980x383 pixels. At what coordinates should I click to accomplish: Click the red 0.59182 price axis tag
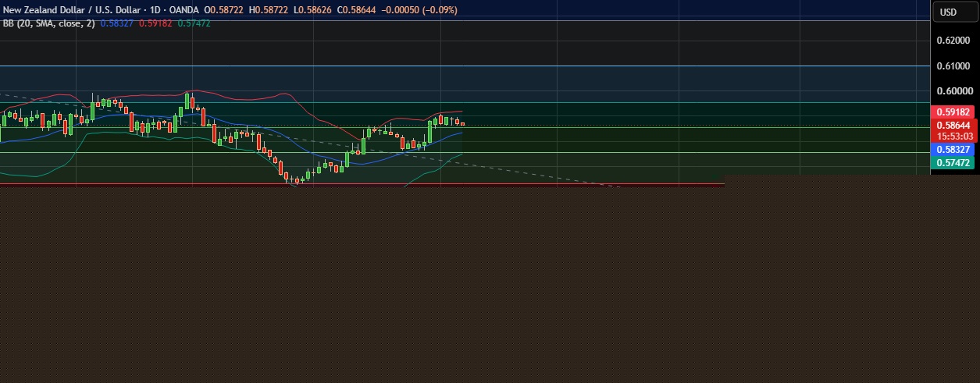tap(953, 112)
